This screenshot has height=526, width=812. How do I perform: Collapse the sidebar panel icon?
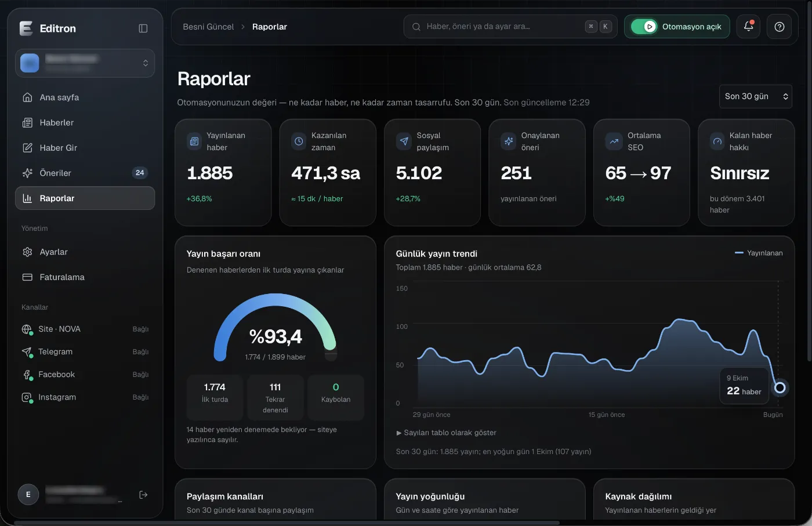[x=143, y=28]
